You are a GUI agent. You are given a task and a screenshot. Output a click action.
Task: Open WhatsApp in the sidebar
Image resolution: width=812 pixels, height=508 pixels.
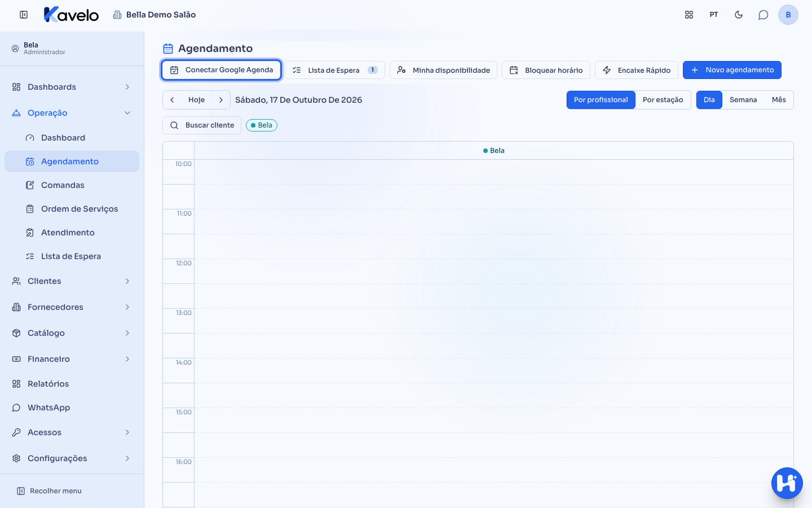click(72, 408)
